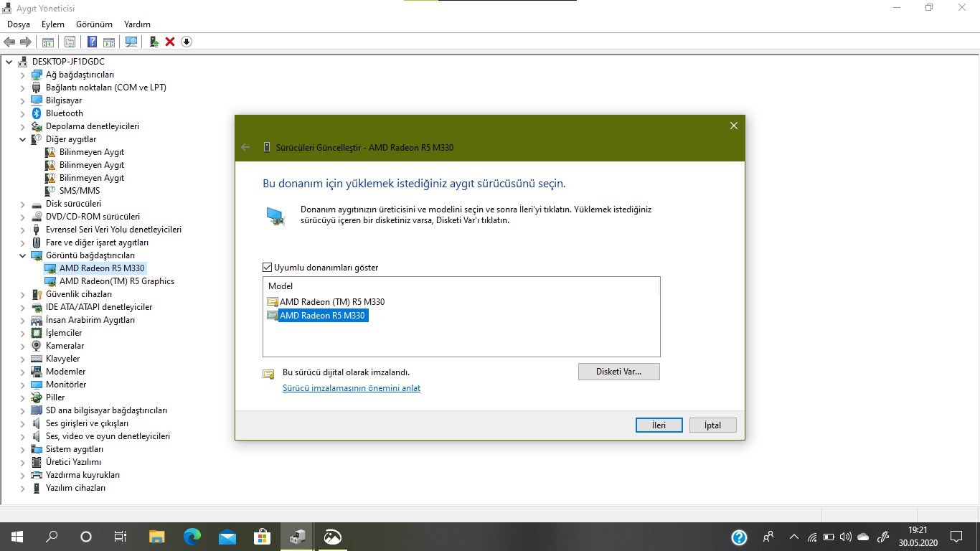The width and height of the screenshot is (980, 551).
Task: Open the Windows Start menu
Action: (x=17, y=537)
